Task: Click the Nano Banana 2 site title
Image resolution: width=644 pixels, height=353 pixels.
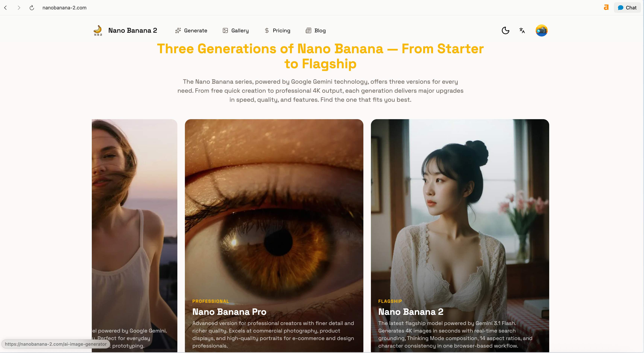Action: pyautogui.click(x=132, y=30)
